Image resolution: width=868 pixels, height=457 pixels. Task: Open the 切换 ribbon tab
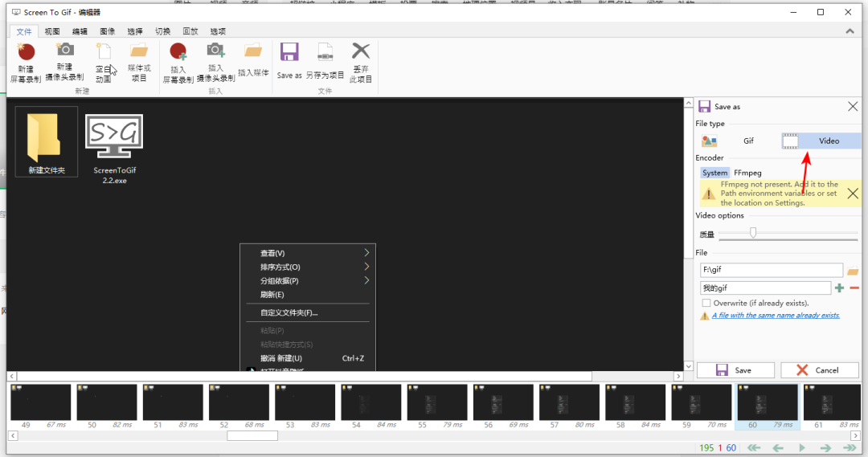(162, 31)
